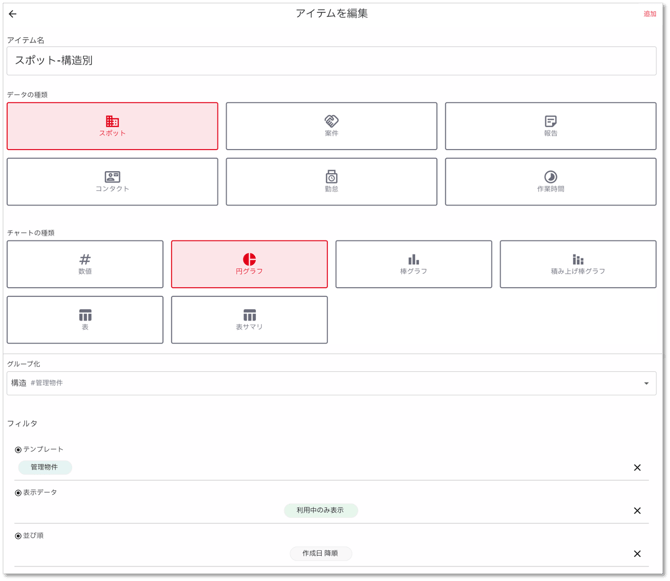Toggle the 並び順 filter radio button
Viewport: 670px width, 581px height.
[x=18, y=536]
